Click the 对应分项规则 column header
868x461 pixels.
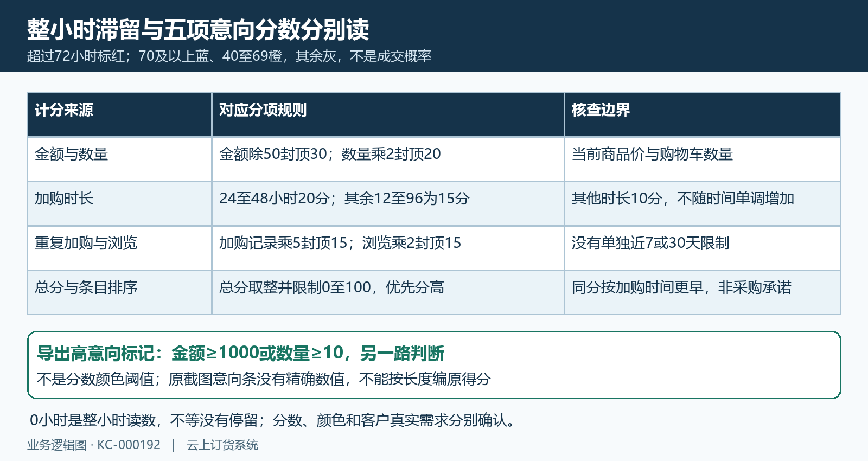pos(388,114)
